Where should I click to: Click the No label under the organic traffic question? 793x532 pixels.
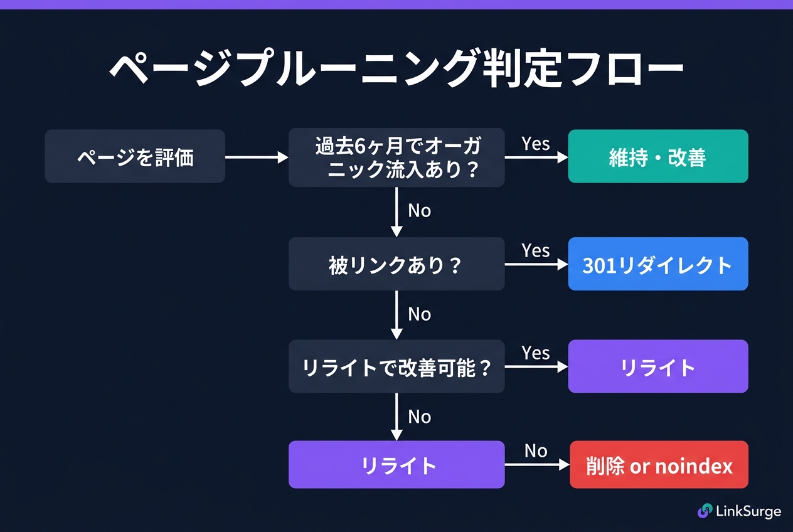click(419, 211)
